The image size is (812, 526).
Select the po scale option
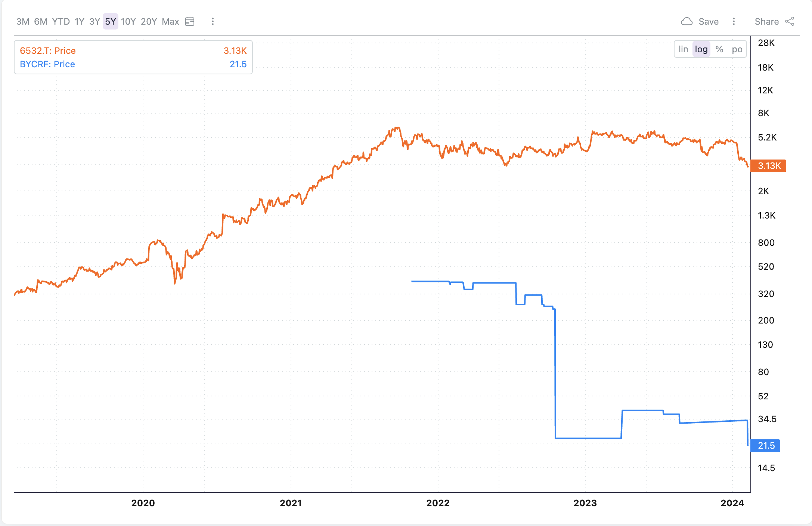737,49
